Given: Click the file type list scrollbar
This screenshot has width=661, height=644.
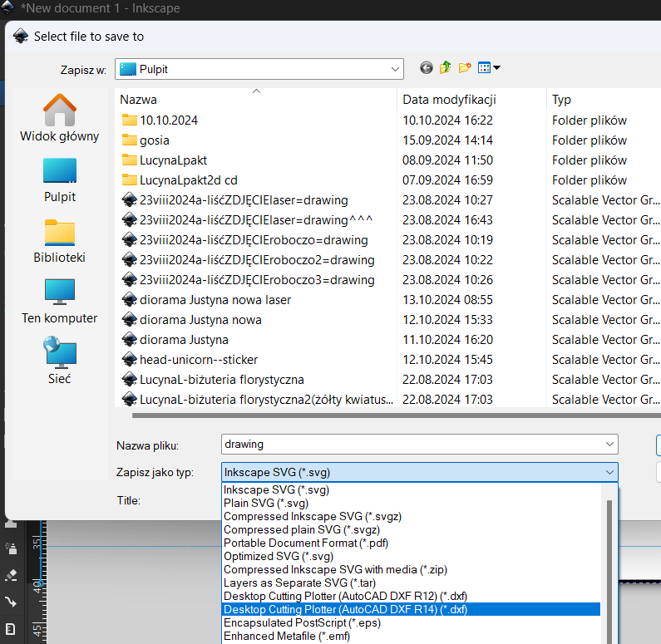Looking at the screenshot, I should click(x=609, y=572).
